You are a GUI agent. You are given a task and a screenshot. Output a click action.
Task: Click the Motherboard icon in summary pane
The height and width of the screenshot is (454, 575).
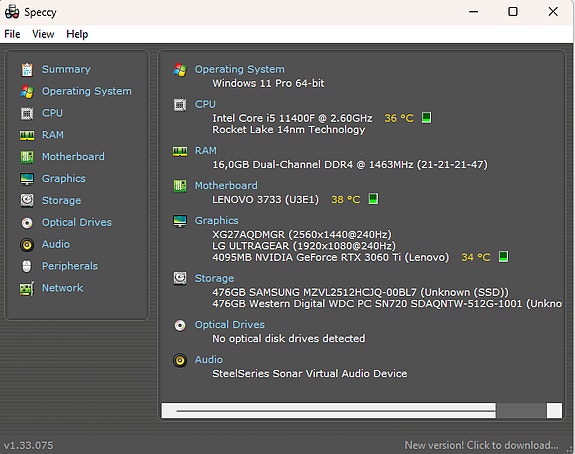(x=180, y=186)
